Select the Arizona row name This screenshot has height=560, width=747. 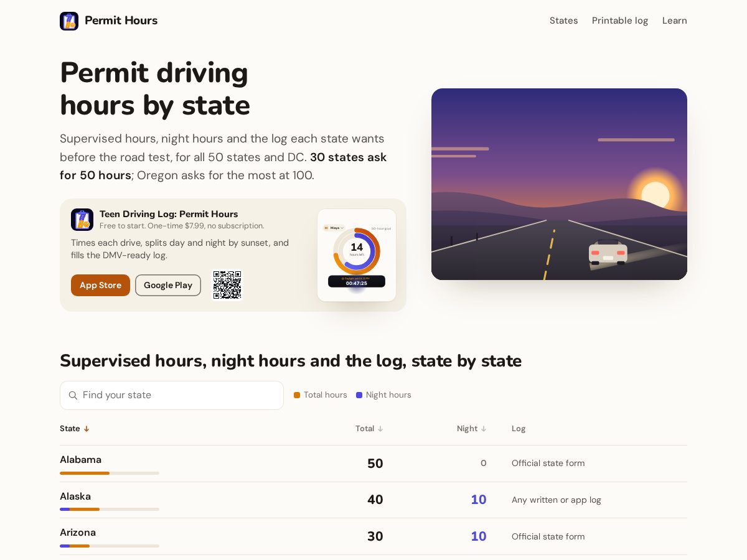click(x=78, y=533)
